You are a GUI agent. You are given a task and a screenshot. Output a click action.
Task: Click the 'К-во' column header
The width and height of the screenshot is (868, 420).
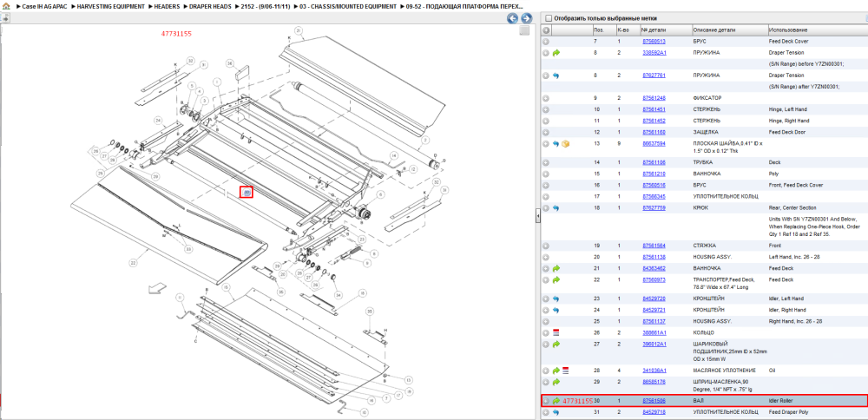point(628,30)
